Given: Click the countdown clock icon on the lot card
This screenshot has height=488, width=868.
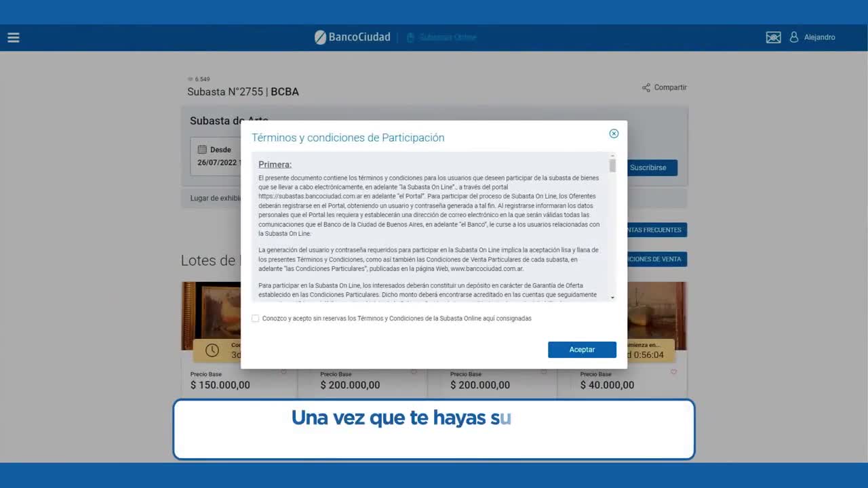Looking at the screenshot, I should pyautogui.click(x=212, y=350).
